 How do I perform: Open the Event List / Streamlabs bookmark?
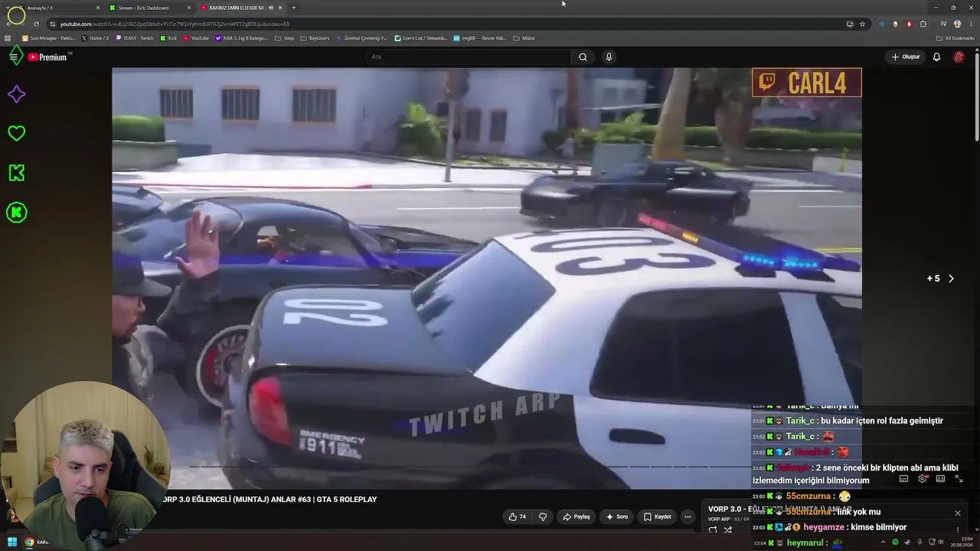tap(420, 38)
